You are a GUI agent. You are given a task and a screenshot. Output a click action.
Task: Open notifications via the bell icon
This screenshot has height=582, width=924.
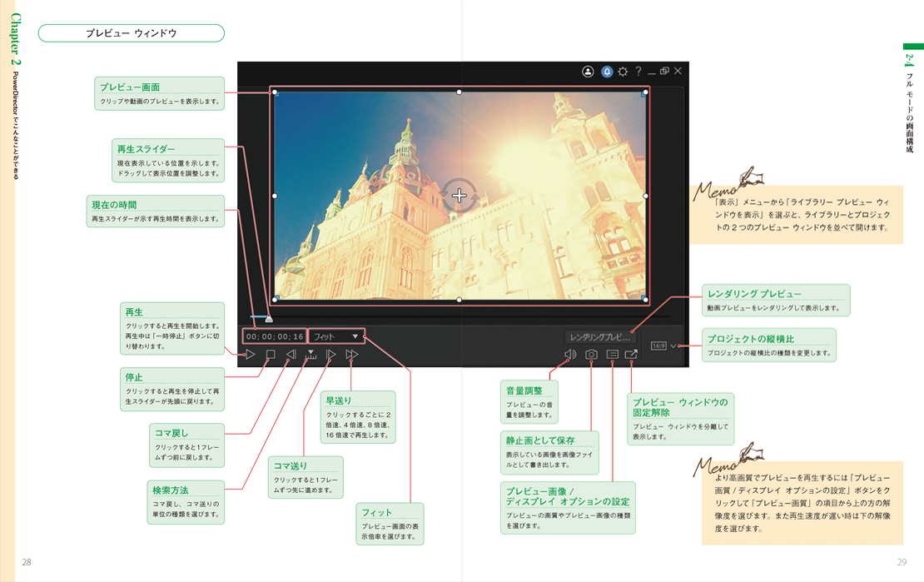click(607, 72)
